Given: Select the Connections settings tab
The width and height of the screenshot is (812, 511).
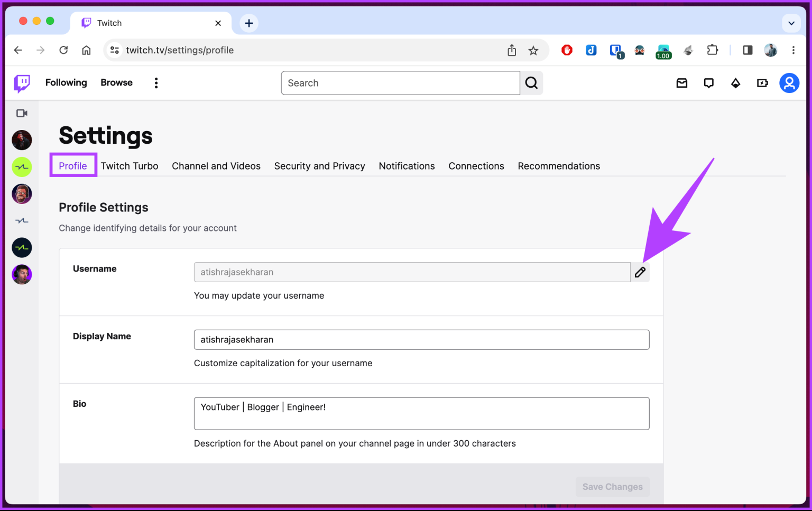Looking at the screenshot, I should (476, 166).
